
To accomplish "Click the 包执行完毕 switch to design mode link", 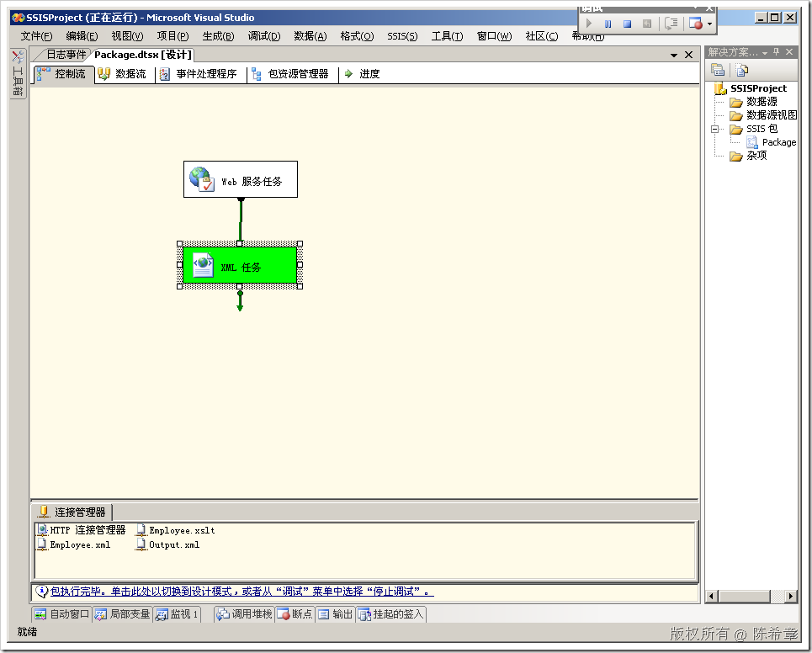I will click(x=241, y=592).
